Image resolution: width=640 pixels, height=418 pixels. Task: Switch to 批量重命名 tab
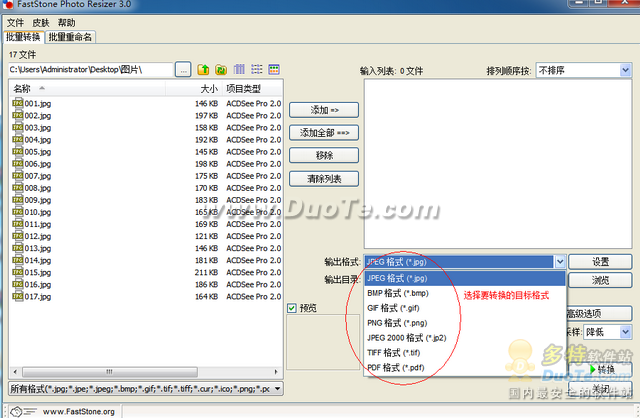(70, 37)
